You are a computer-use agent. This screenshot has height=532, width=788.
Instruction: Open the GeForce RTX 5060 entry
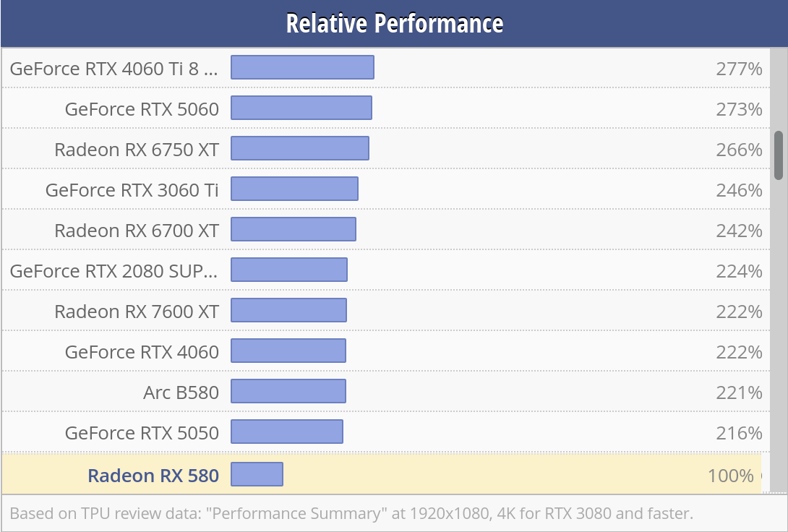click(x=142, y=109)
